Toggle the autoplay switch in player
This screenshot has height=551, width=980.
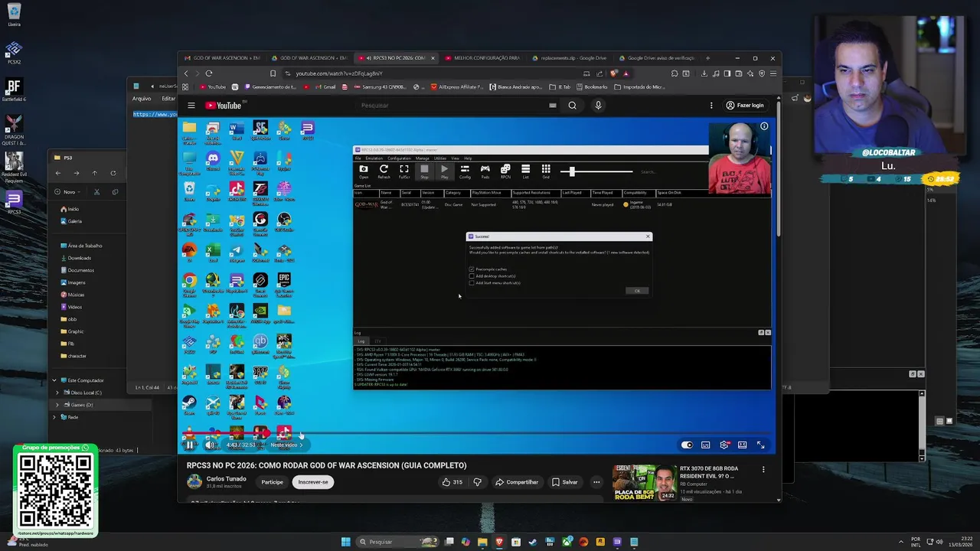(687, 445)
